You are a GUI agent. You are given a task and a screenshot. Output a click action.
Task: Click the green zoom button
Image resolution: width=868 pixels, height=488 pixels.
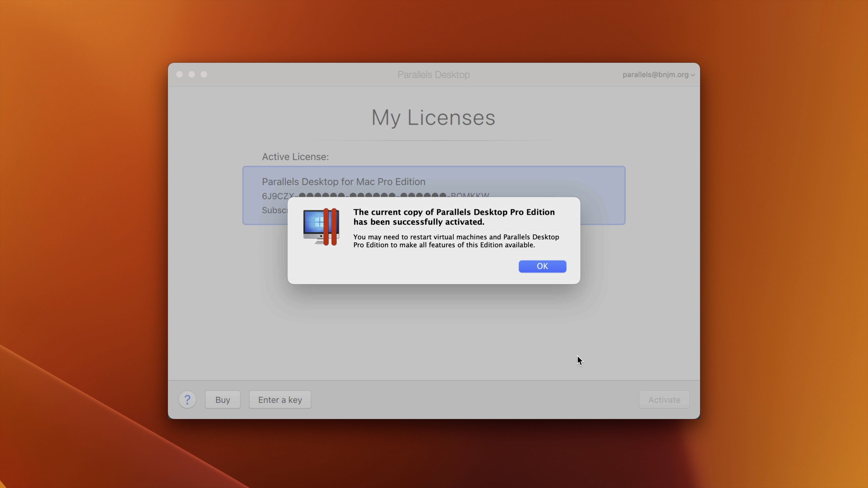point(204,74)
